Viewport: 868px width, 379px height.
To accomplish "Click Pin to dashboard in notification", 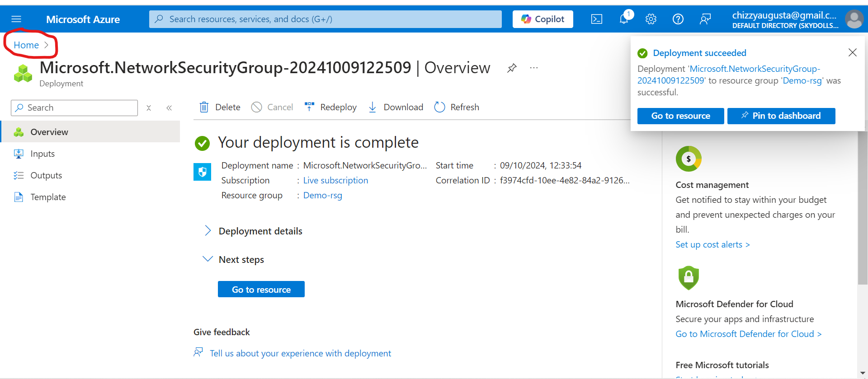I will tap(781, 116).
